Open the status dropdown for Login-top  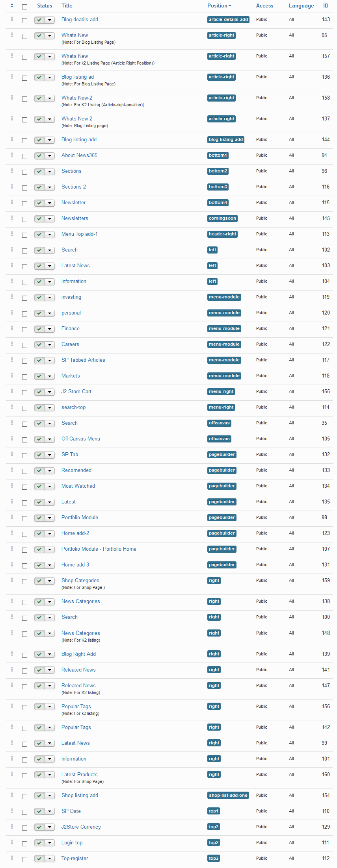(50, 843)
